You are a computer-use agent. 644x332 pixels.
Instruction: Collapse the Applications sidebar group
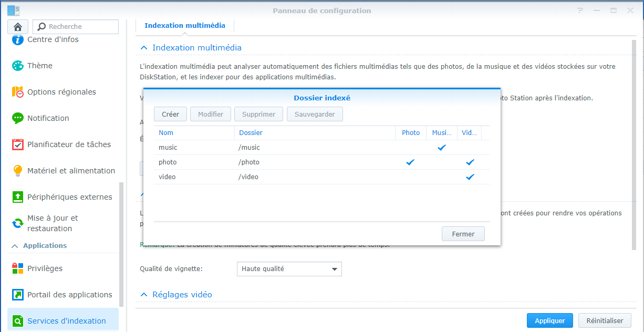point(14,246)
